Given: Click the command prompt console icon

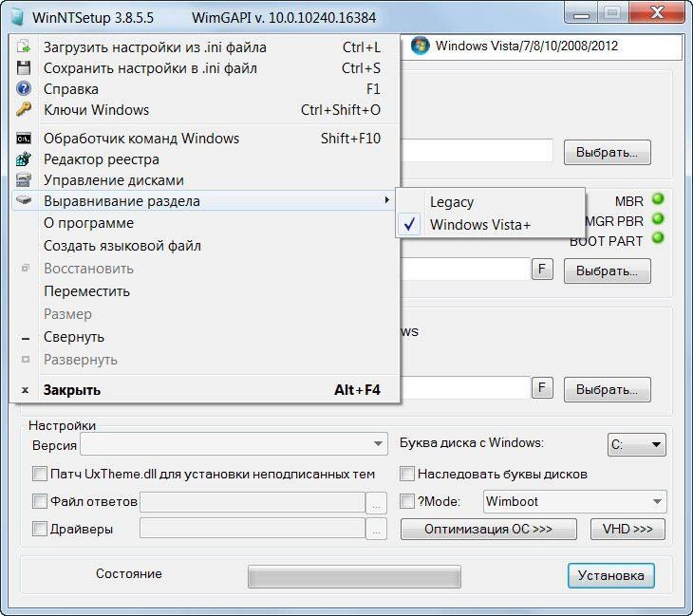Looking at the screenshot, I should (24, 139).
